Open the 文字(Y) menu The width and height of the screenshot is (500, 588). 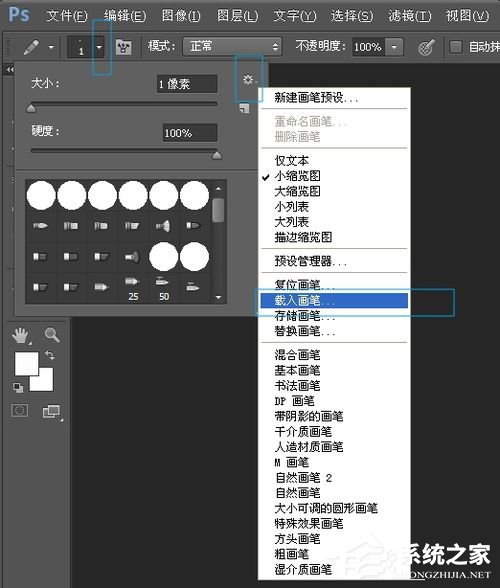pos(295,16)
